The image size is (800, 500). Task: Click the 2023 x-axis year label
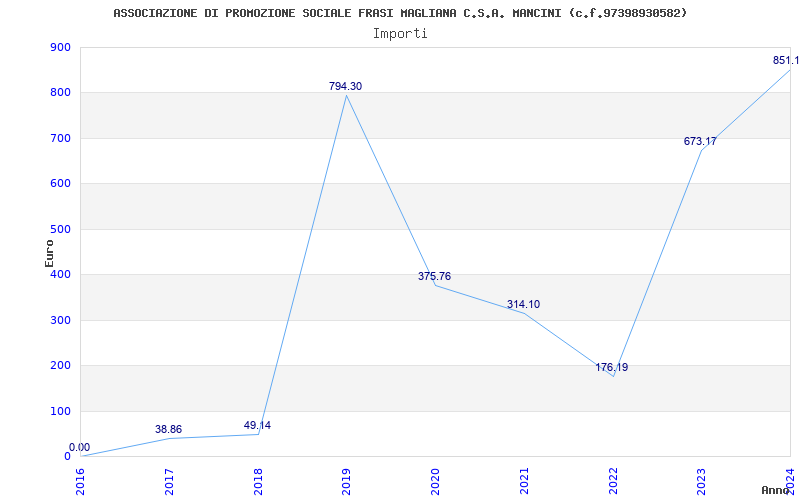click(702, 481)
